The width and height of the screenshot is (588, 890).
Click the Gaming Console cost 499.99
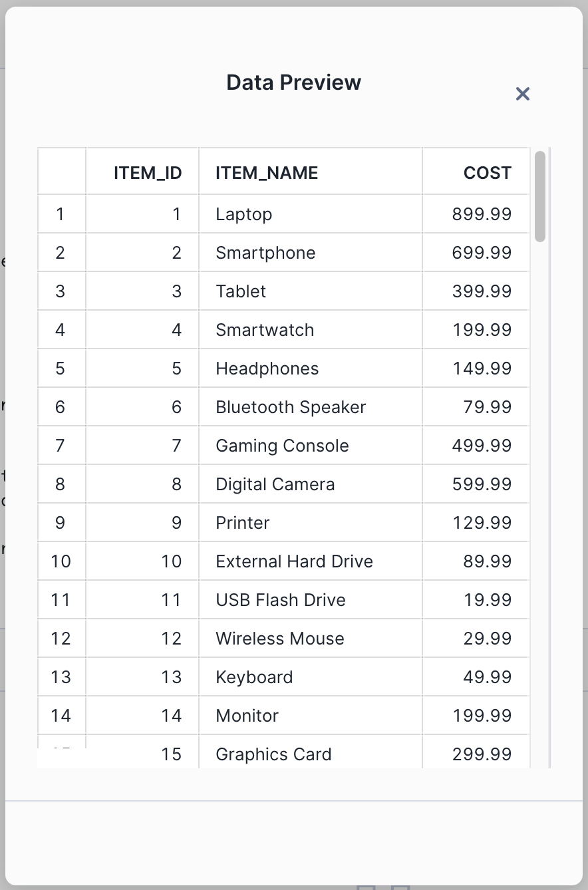pyautogui.click(x=482, y=446)
